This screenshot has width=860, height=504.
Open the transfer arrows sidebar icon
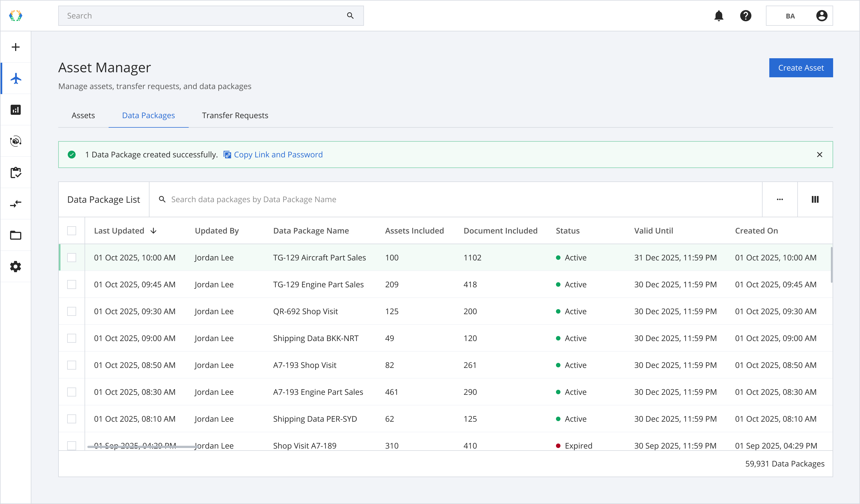tap(16, 204)
